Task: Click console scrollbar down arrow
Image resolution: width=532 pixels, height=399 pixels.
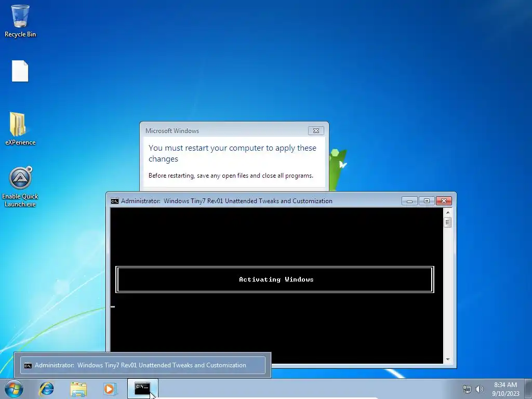Action: [447, 360]
